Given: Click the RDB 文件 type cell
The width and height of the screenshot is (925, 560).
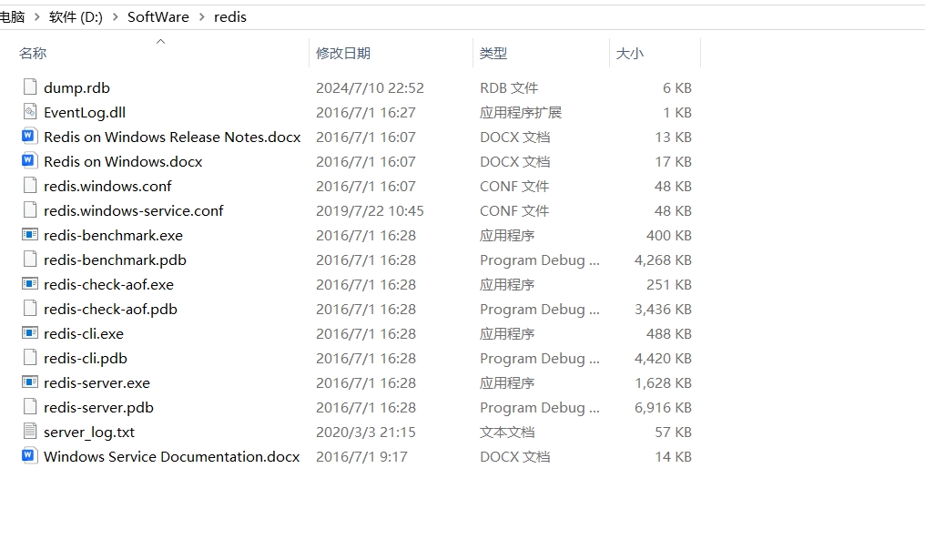Looking at the screenshot, I should (x=509, y=88).
